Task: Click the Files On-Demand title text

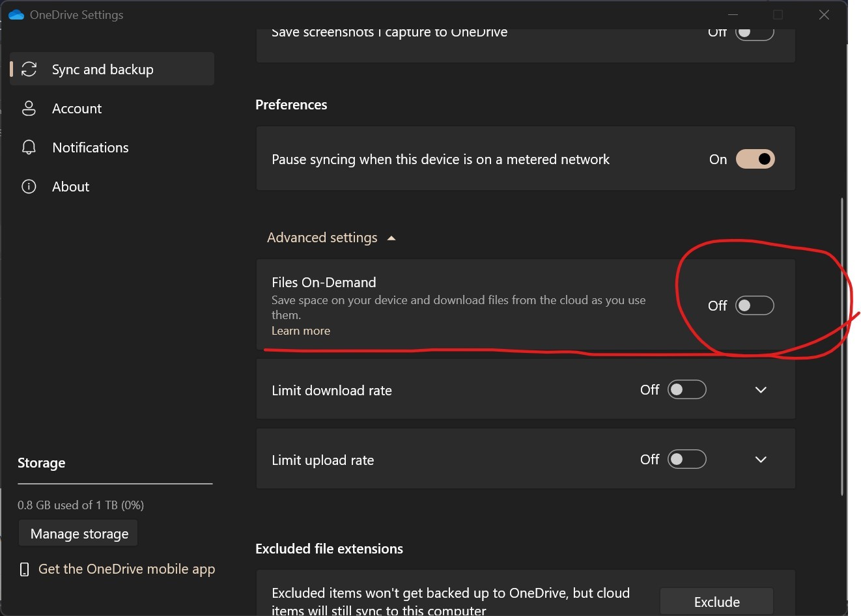Action: tap(324, 283)
